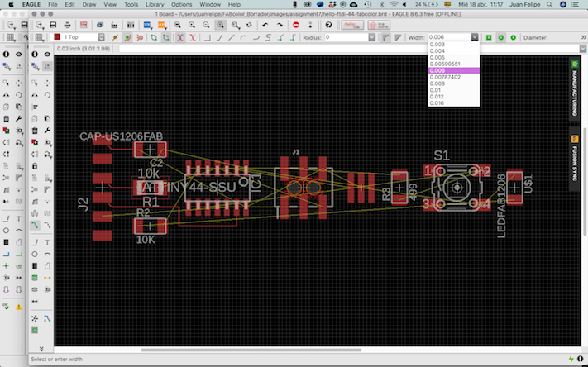
Task: Click the Undo arrow icon
Action: [x=265, y=25]
